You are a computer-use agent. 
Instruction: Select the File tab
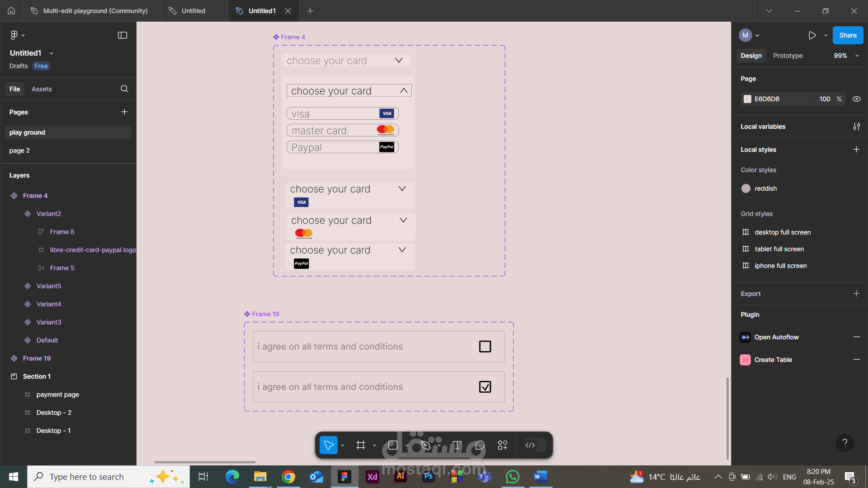pyautogui.click(x=15, y=89)
